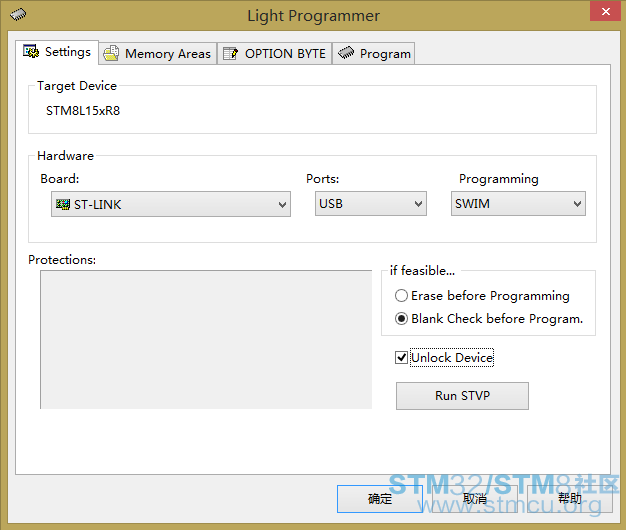Image resolution: width=626 pixels, height=530 pixels.
Task: Click the Ports: label
Action: click(323, 179)
